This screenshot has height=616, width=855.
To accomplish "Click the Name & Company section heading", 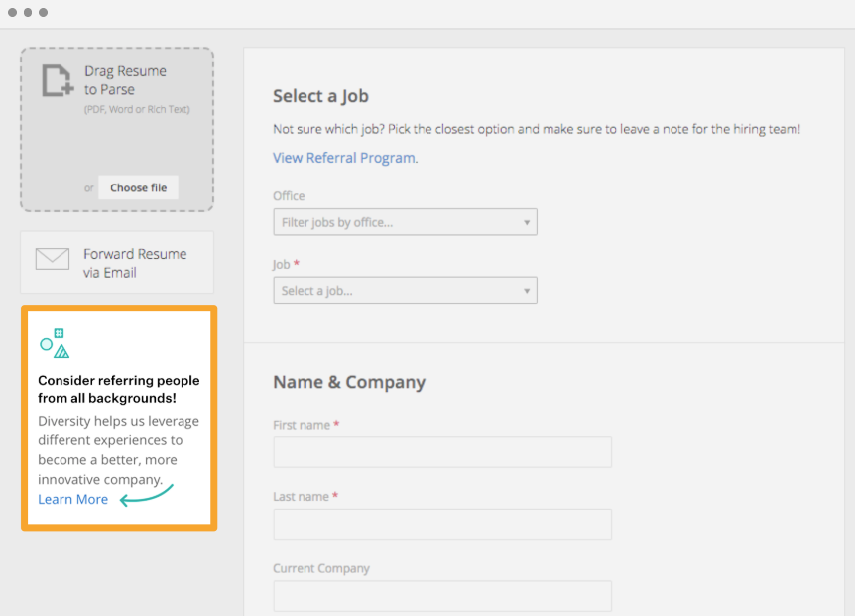I will coord(349,382).
